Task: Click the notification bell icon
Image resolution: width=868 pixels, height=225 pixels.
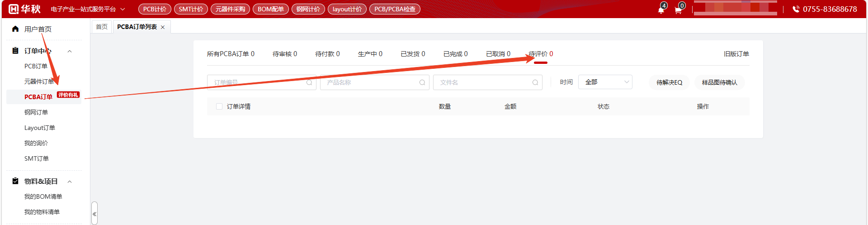Action: pos(661,10)
